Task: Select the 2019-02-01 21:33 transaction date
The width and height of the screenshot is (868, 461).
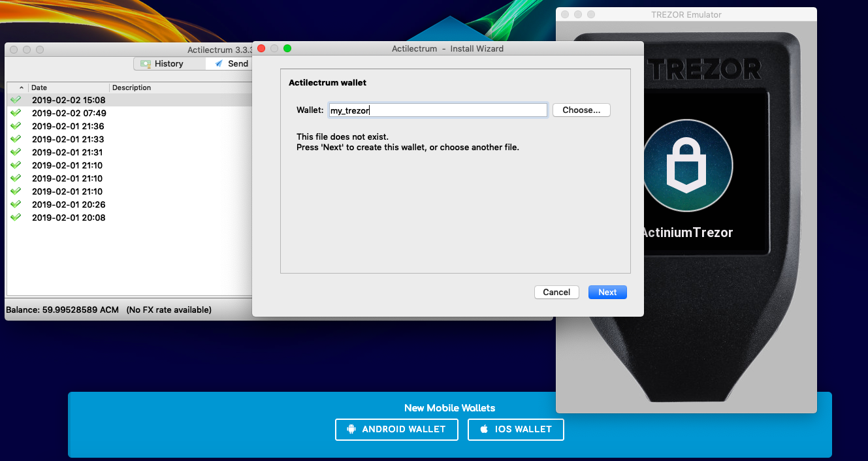Action: pos(68,139)
